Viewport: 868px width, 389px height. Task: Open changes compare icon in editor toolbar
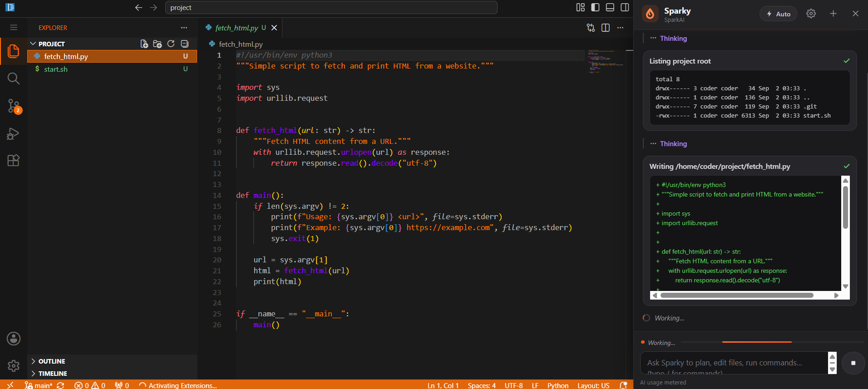591,28
